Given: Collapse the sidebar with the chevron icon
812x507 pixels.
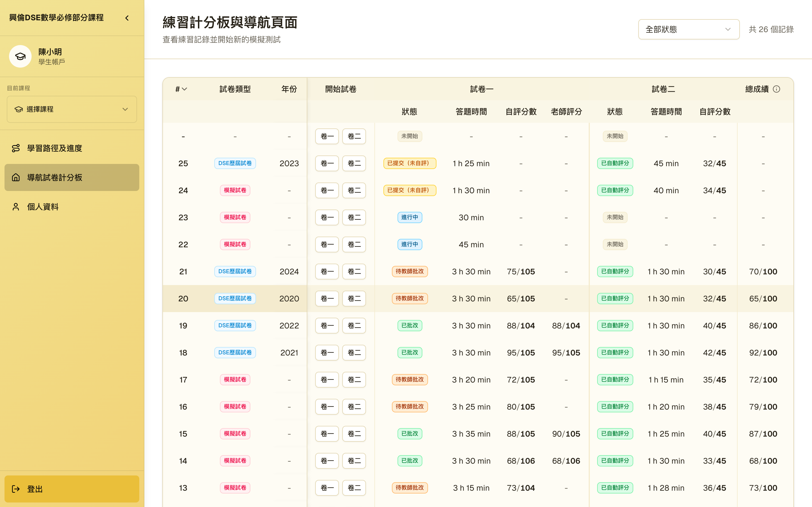Looking at the screenshot, I should pos(127,18).
